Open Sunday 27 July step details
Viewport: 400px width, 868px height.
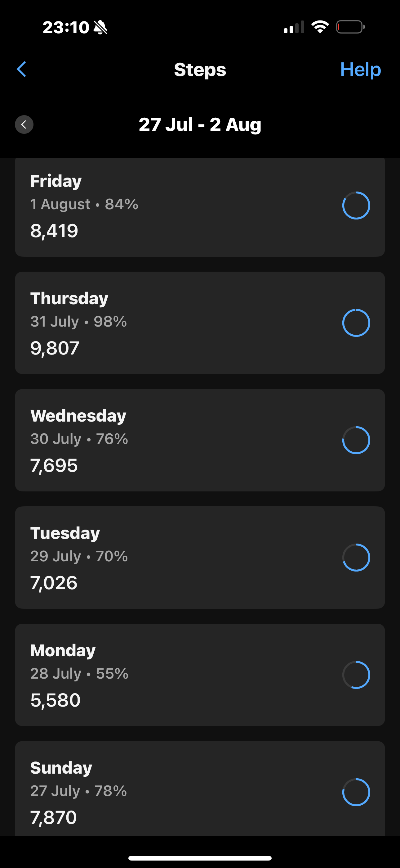[x=200, y=789]
